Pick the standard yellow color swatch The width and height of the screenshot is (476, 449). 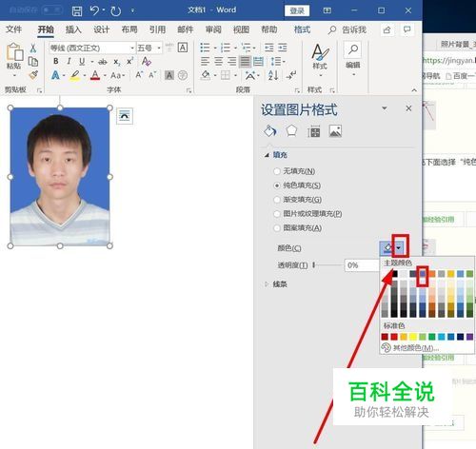(x=413, y=337)
